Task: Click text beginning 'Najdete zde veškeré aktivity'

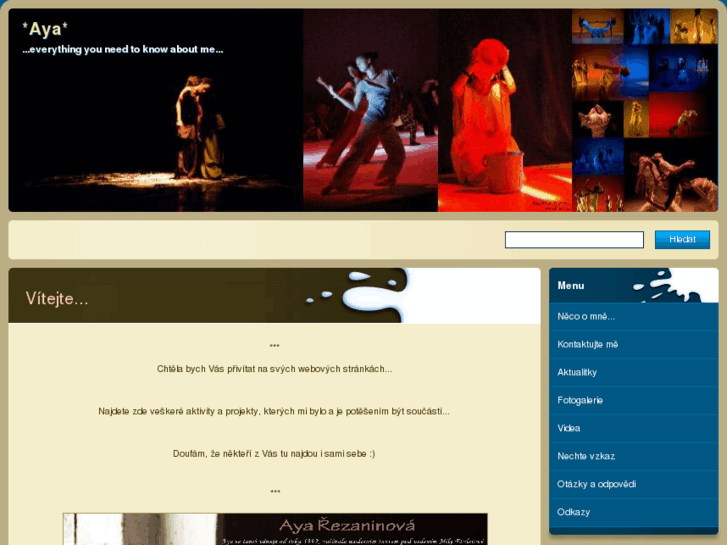Action: (x=274, y=411)
